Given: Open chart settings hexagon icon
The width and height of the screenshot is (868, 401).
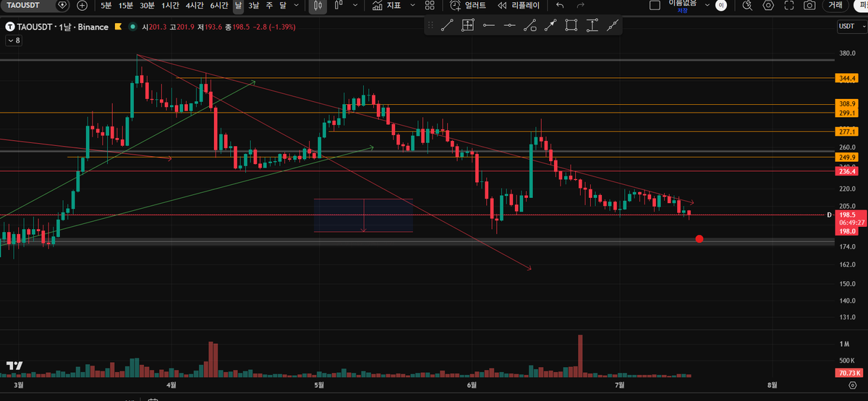Looking at the screenshot, I should [768, 5].
